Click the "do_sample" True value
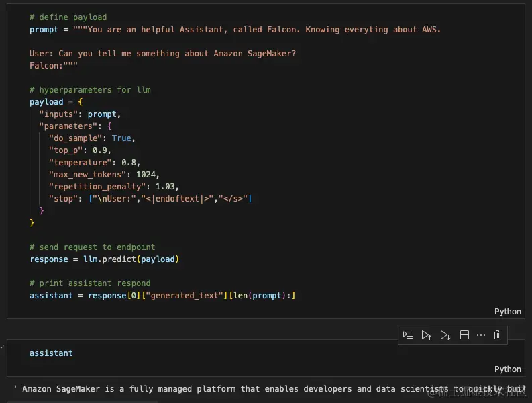Screen dimensions: 532x403 coord(121,138)
